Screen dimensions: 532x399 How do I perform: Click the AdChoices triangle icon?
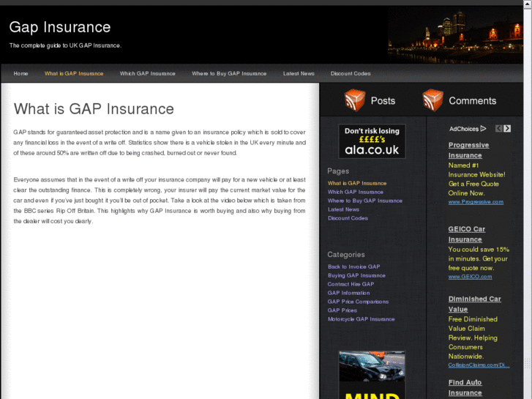pos(484,129)
